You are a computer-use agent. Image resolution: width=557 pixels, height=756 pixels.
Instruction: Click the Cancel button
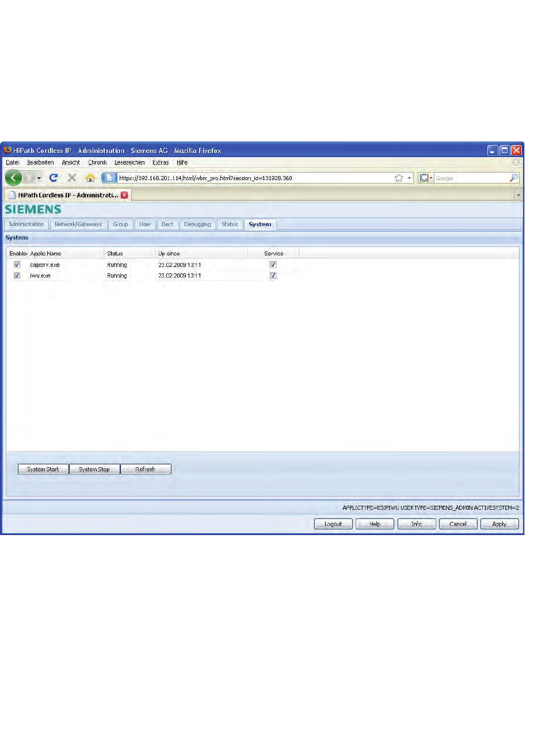pyautogui.click(x=458, y=524)
